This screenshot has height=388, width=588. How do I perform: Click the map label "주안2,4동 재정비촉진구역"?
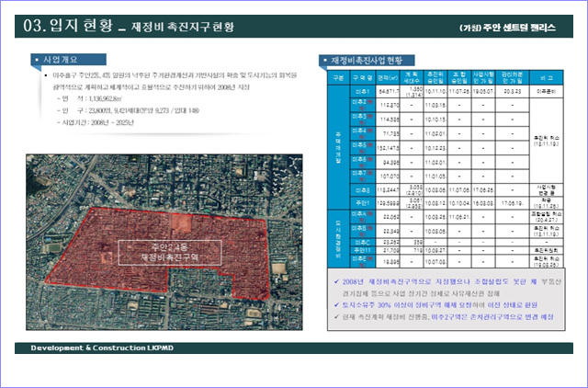tap(170, 253)
